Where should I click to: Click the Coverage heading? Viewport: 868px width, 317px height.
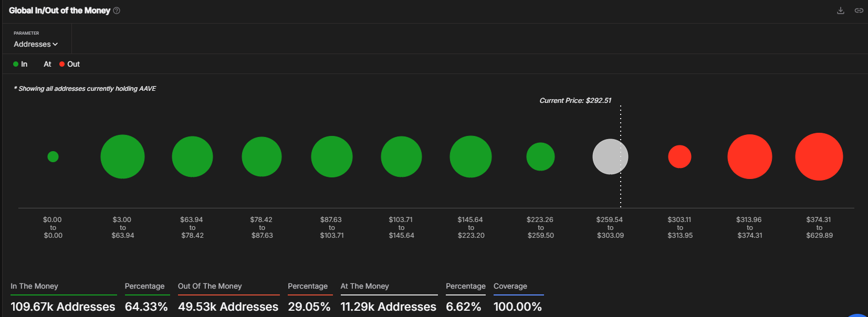click(510, 286)
